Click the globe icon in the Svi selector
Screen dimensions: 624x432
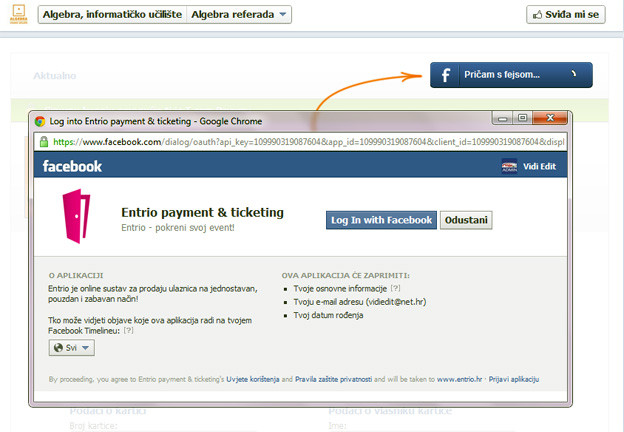tap(58, 348)
